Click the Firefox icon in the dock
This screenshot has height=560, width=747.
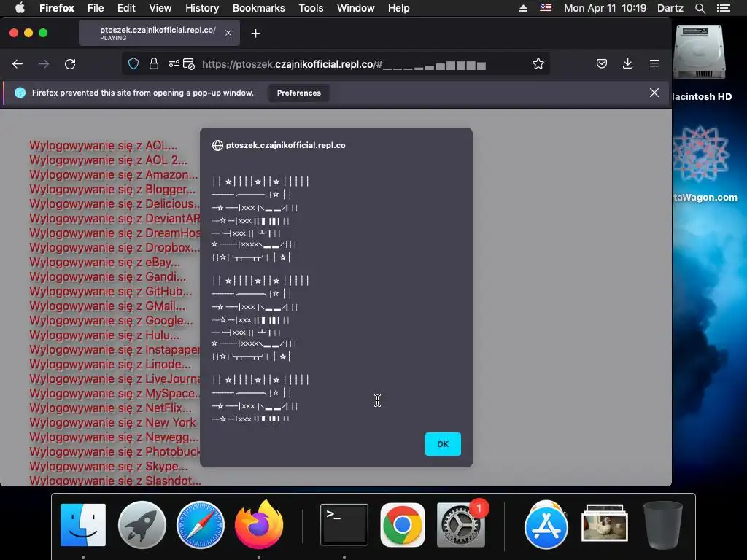tap(259, 525)
